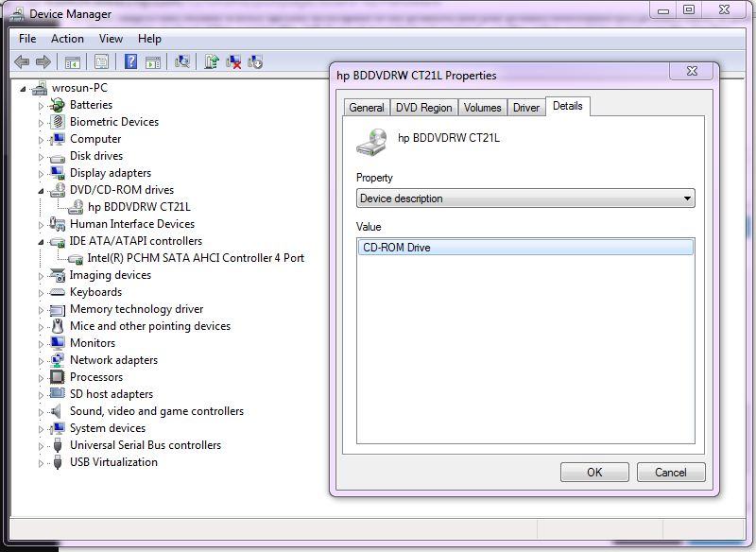Select Intel(R) PCHM SATA AHCI Controller 4 Port
This screenshot has height=552, width=756.
click(x=196, y=258)
